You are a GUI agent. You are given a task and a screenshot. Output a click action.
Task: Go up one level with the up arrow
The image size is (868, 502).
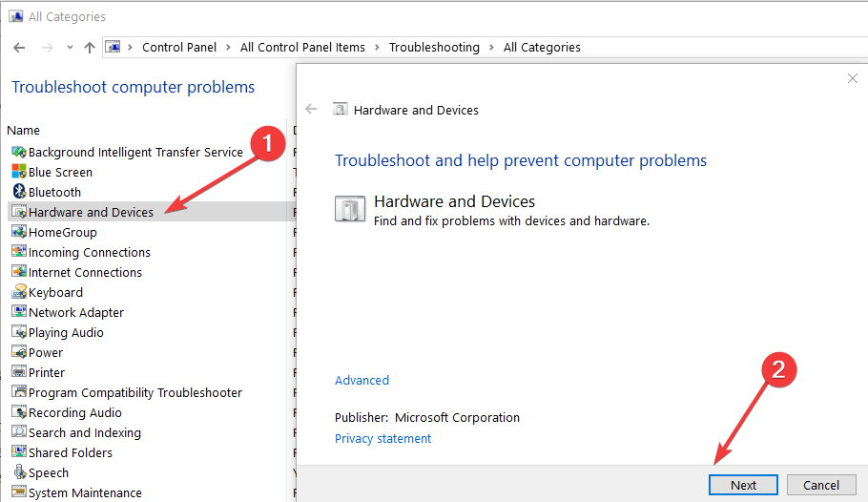89,48
